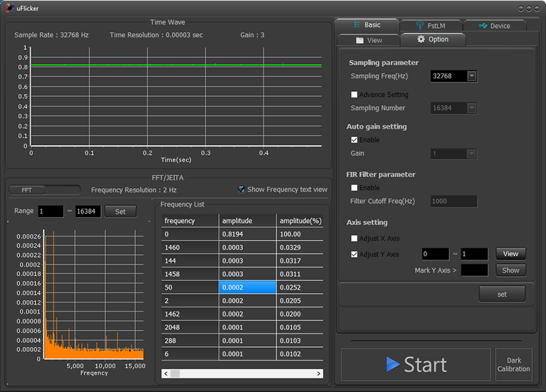Disable Auto gain Enable checkbox
Image resolution: width=546 pixels, height=392 pixels.
click(354, 140)
